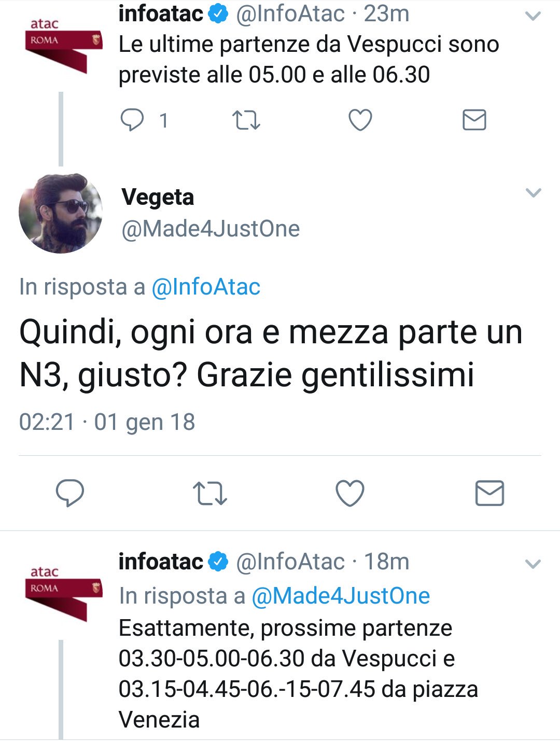560x741 pixels.
Task: Like Vegeta's tweet
Action: pyautogui.click(x=350, y=493)
